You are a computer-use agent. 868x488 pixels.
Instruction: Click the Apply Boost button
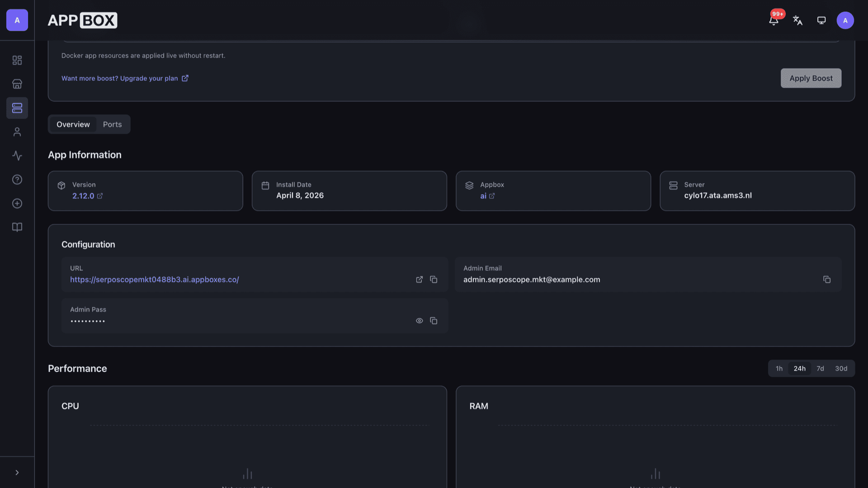pyautogui.click(x=811, y=78)
